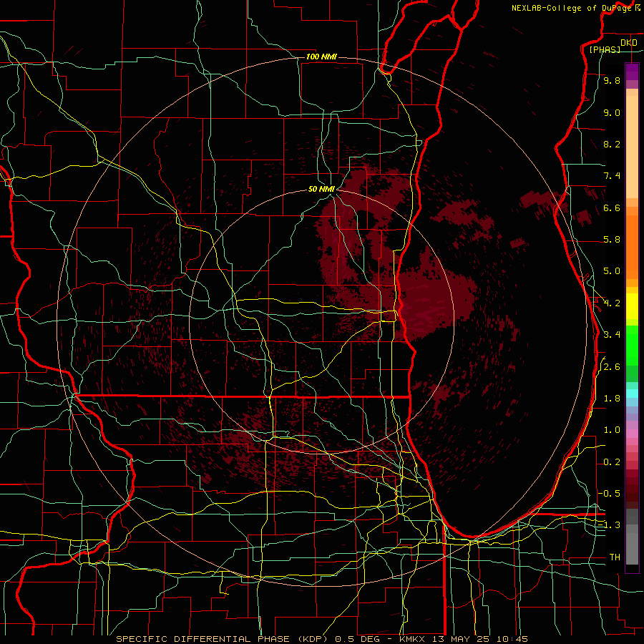Click the 9.0 scale value

click(x=612, y=112)
